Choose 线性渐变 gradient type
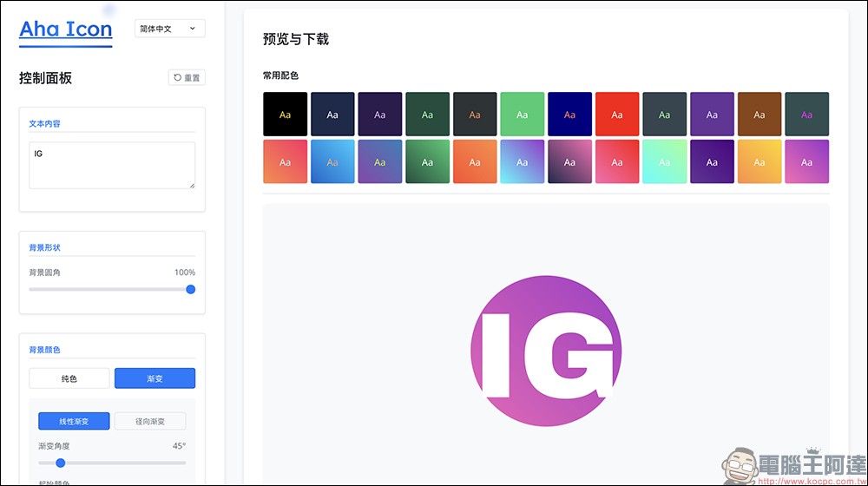Image resolution: width=868 pixels, height=486 pixels. [74, 421]
